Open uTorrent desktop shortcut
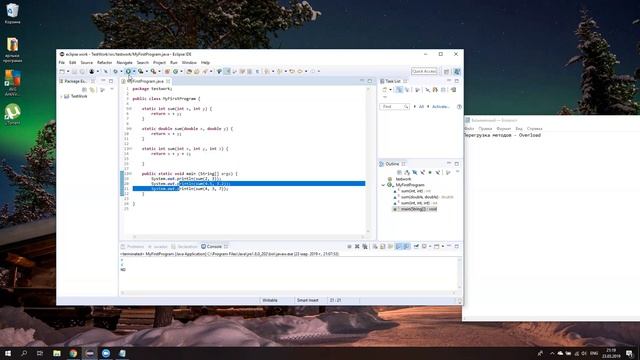 click(x=13, y=114)
